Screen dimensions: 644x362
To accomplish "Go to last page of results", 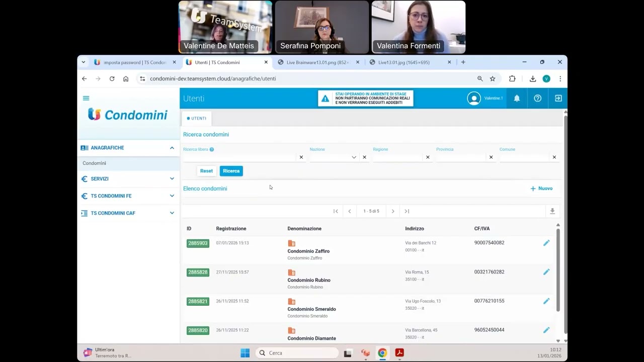I will coord(407,211).
